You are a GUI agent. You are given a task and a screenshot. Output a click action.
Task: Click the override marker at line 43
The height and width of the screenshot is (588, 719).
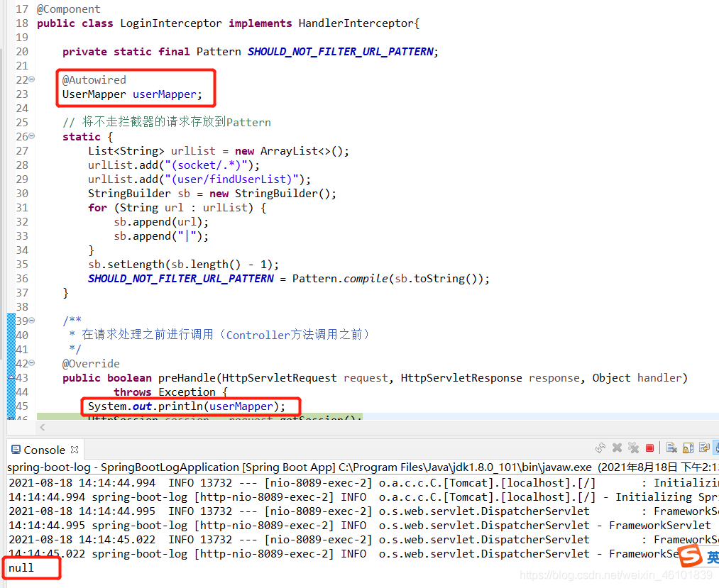pos(11,377)
